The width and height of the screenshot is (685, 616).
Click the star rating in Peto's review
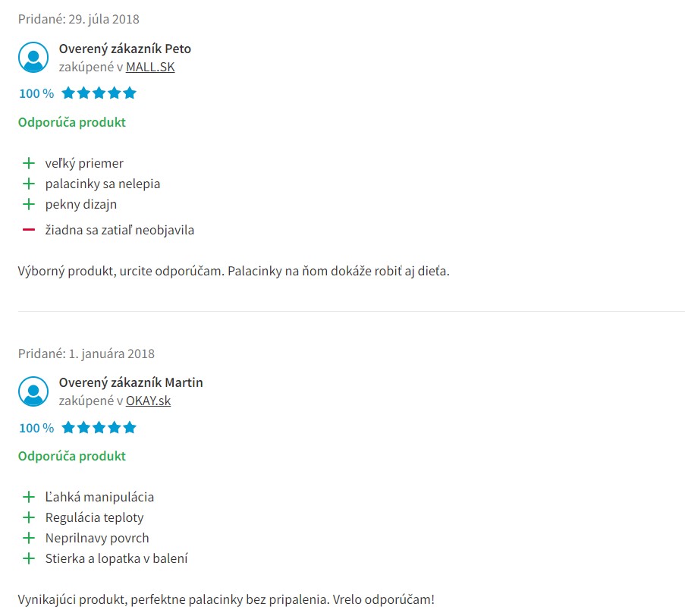pyautogui.click(x=99, y=93)
